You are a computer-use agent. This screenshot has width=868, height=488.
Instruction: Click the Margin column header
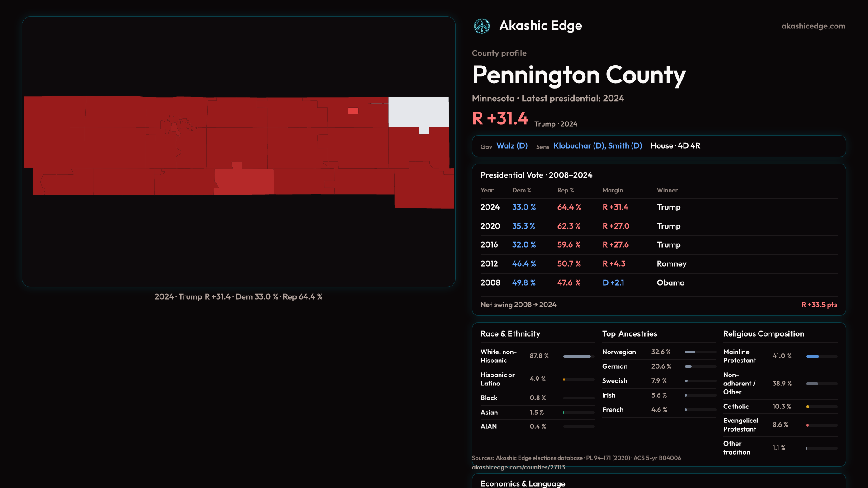click(613, 191)
